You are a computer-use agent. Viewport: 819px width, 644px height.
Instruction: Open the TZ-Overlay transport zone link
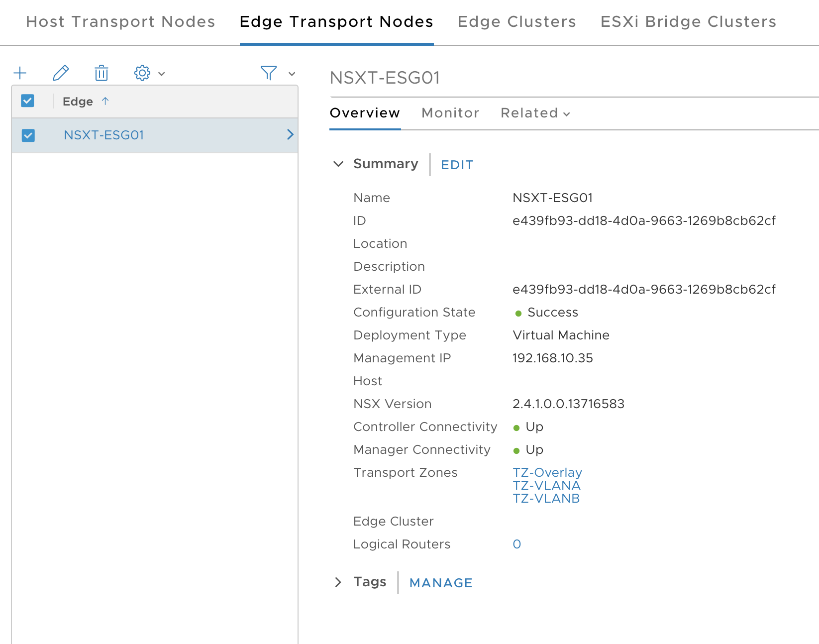547,472
